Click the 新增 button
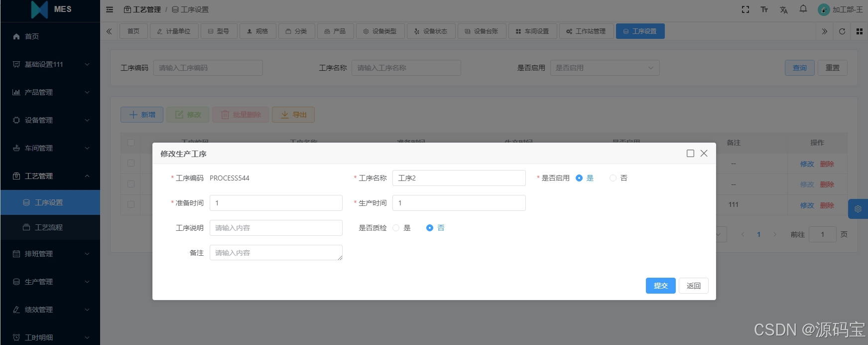Viewport: 868px width, 345px height. click(x=142, y=115)
